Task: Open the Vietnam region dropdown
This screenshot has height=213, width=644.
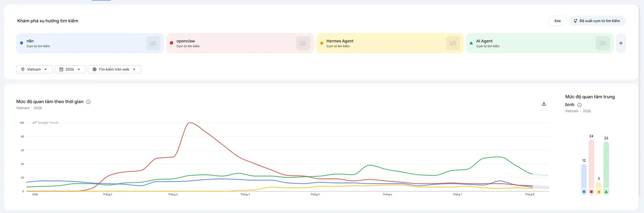Action: point(34,69)
